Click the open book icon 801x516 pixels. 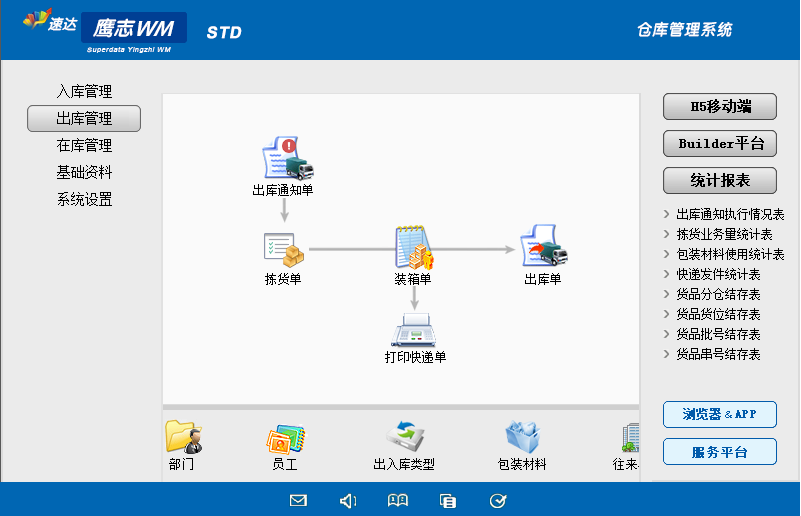(397, 500)
